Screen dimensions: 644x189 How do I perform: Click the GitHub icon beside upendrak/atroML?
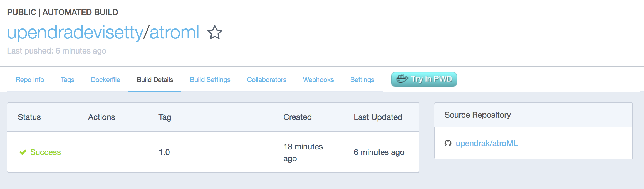(448, 143)
